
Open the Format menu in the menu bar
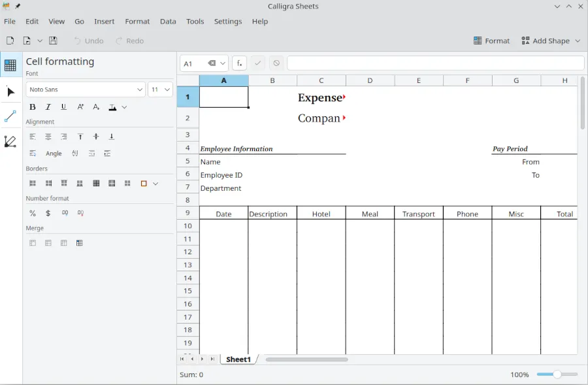click(137, 21)
